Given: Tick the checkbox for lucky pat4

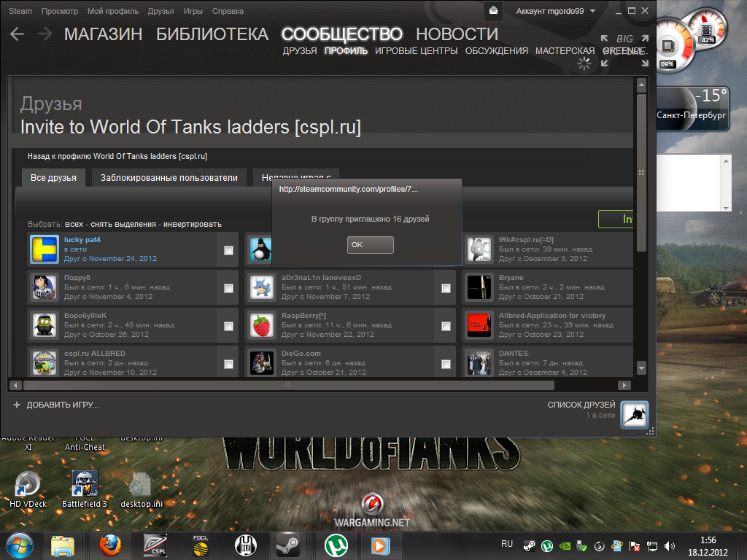Looking at the screenshot, I should tap(228, 250).
